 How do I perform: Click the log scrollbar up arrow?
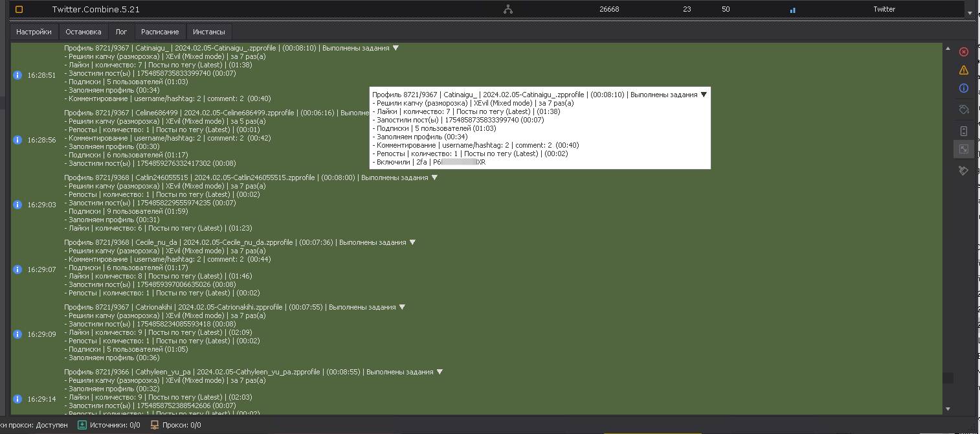(x=948, y=49)
